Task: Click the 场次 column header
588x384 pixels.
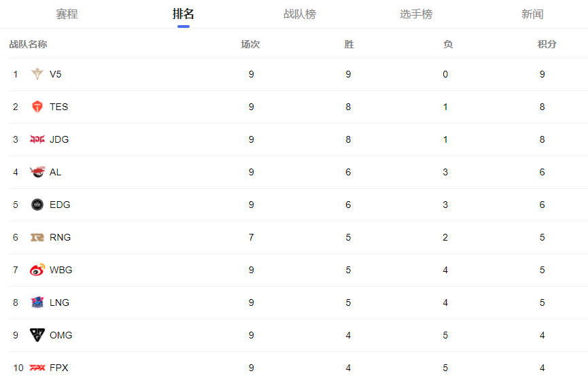Action: coord(250,44)
